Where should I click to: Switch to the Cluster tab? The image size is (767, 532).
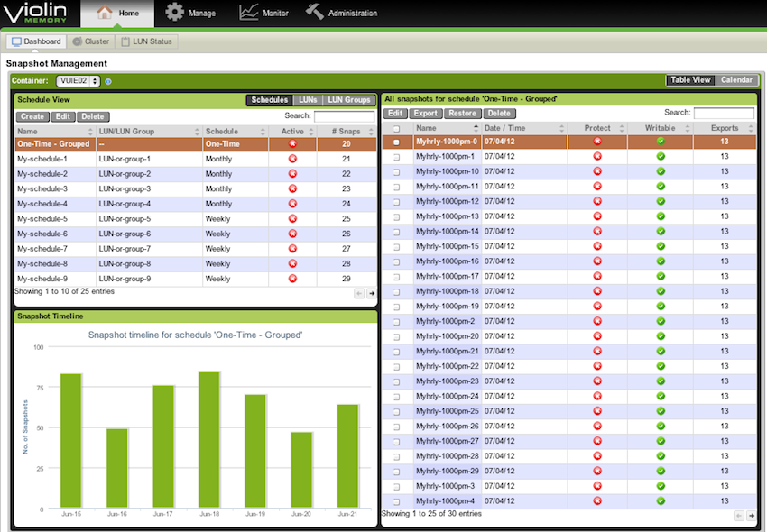[x=91, y=41]
